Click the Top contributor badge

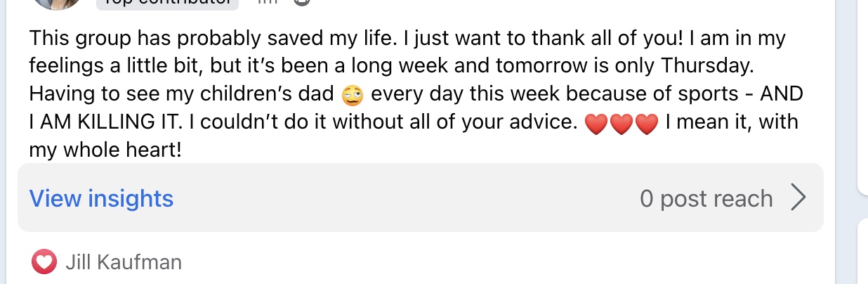(x=167, y=3)
